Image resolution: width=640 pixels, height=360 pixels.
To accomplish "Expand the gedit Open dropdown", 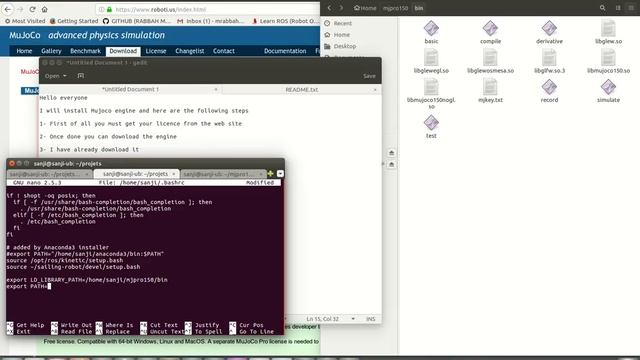I will (56, 76).
